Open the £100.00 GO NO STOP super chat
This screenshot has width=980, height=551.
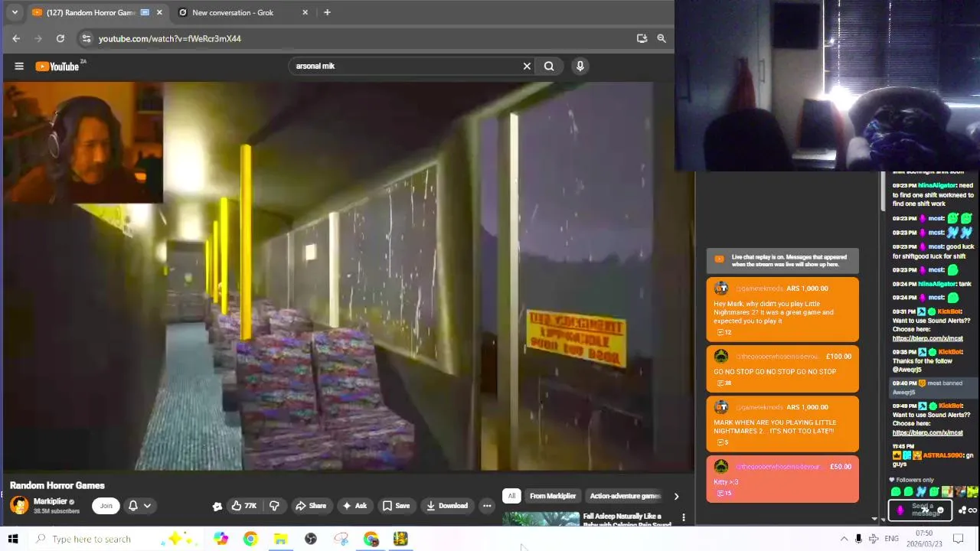tap(782, 369)
